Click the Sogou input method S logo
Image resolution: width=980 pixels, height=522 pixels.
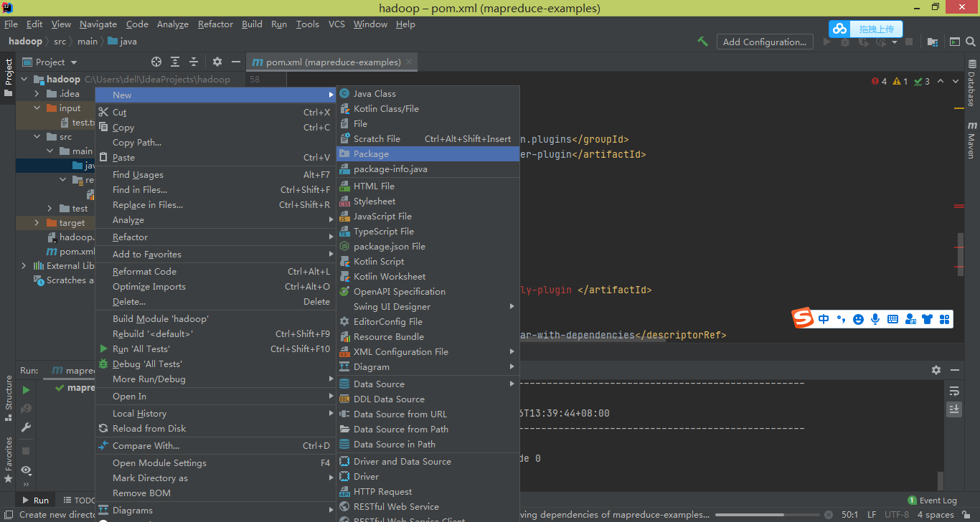point(803,318)
